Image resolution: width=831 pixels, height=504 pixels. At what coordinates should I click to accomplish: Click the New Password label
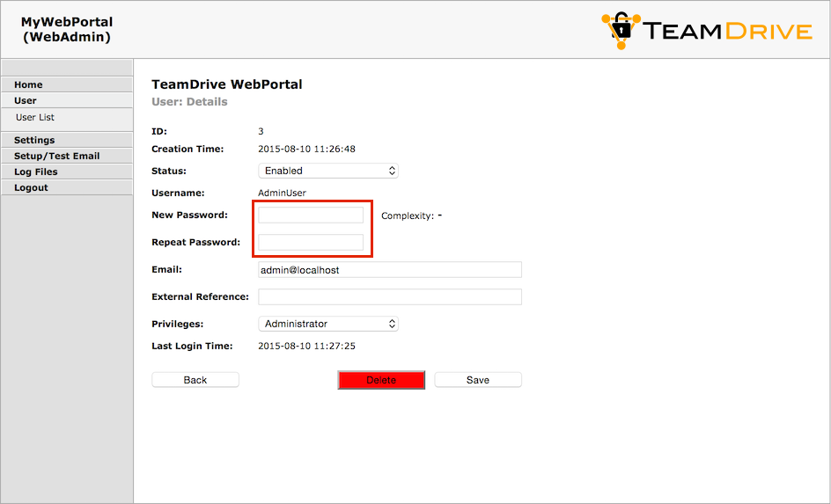(x=190, y=215)
